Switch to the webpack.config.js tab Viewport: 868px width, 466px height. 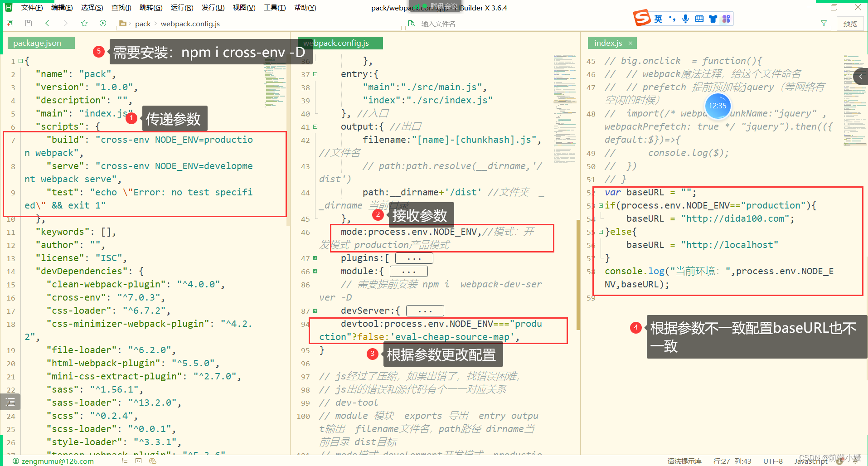[340, 43]
